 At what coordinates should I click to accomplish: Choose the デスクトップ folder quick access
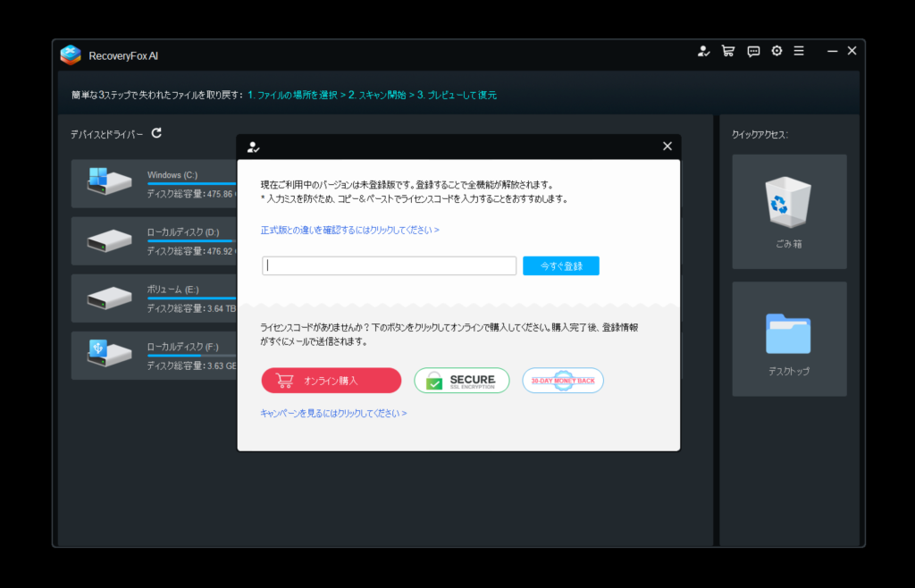point(789,339)
